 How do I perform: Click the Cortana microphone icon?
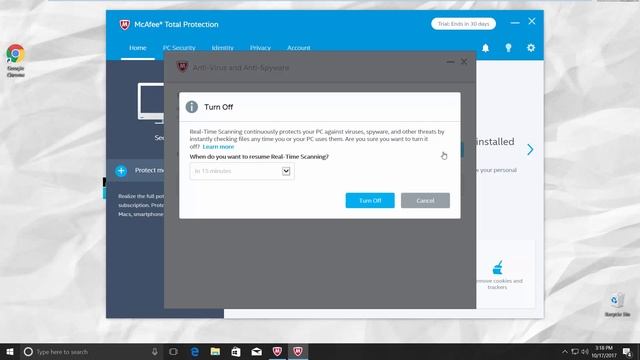pos(155,351)
